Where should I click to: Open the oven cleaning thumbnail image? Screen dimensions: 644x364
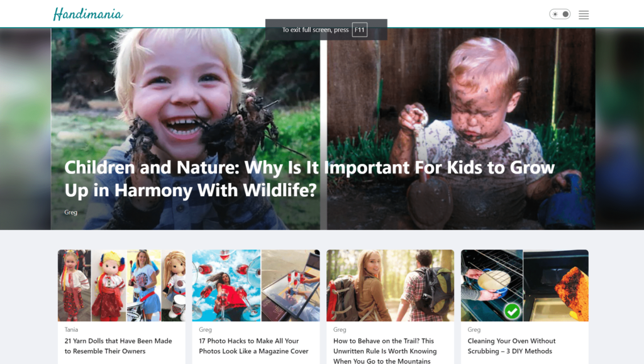[x=525, y=285]
